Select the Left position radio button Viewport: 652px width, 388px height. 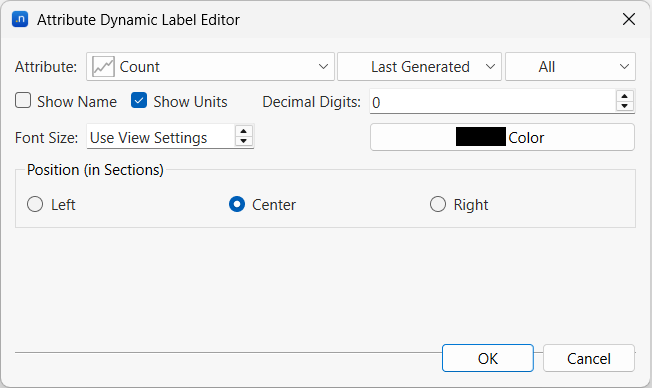[x=35, y=204]
